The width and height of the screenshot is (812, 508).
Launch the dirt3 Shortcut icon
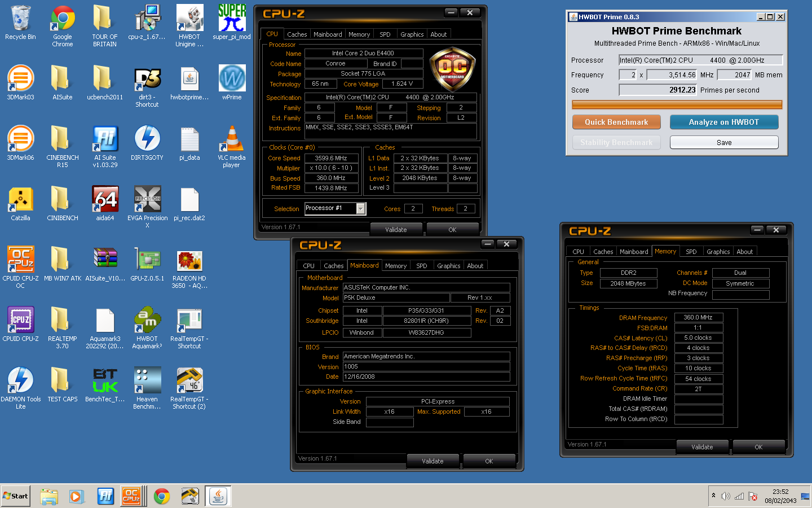(x=147, y=86)
